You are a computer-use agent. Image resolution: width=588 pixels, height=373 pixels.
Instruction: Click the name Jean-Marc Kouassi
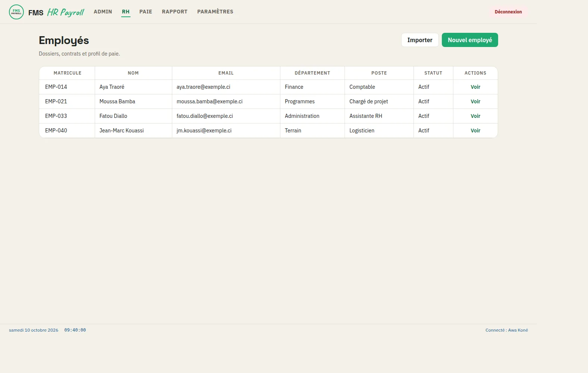(122, 131)
